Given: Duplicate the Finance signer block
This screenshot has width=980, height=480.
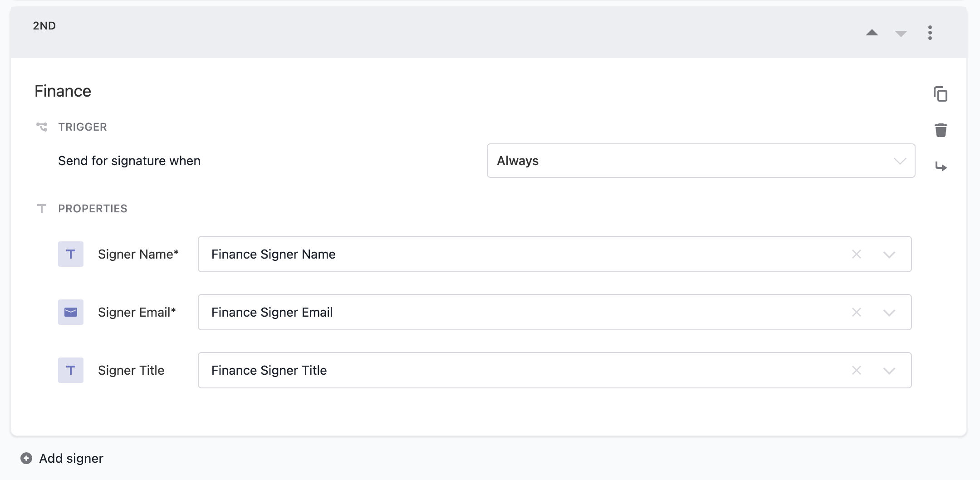Looking at the screenshot, I should (x=941, y=94).
